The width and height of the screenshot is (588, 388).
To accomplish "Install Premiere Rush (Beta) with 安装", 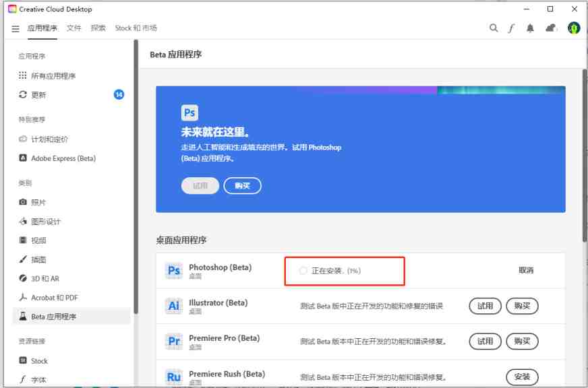I will coord(523,377).
